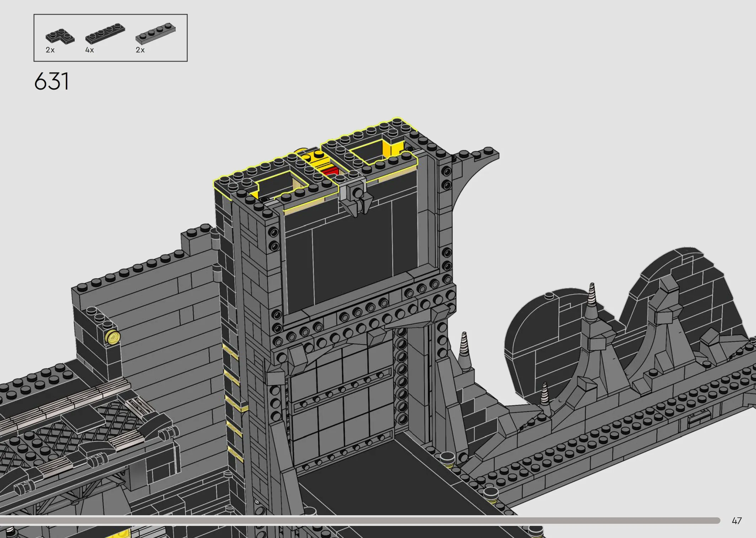Click the black 1x4 plate part image
Screen dimensions: 756x538
point(105,33)
